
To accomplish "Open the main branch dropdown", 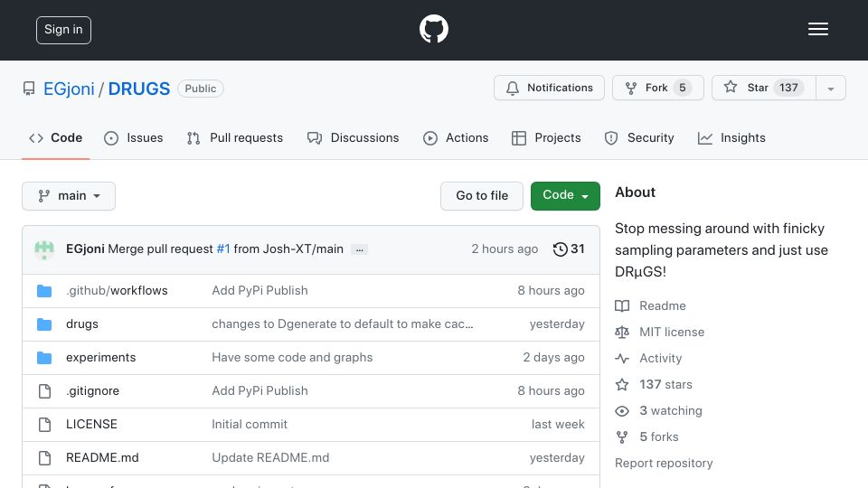I will point(69,196).
